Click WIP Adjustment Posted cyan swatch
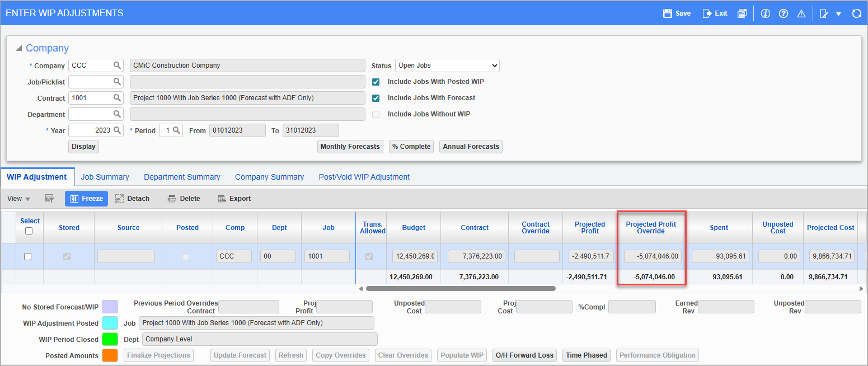Screen dimensions: 868x366 click(110, 323)
